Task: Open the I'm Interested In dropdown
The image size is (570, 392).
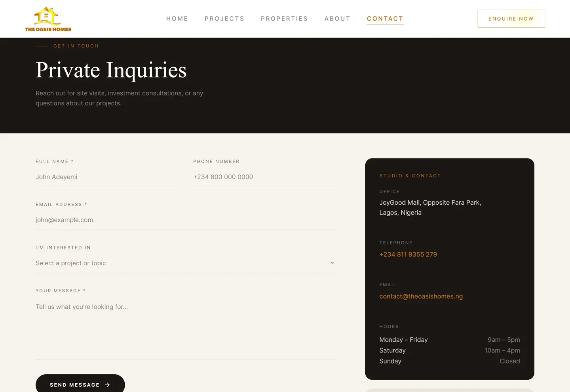Action: 186,263
